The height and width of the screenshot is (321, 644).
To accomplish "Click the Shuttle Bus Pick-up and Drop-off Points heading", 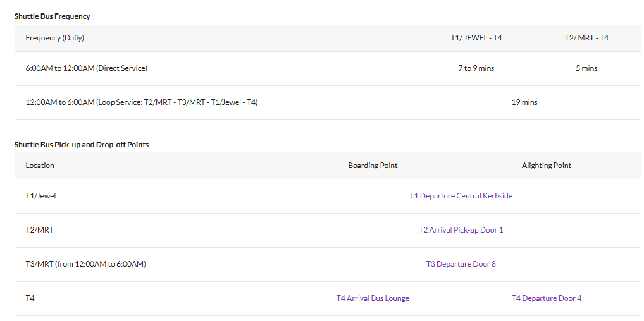I will [82, 145].
